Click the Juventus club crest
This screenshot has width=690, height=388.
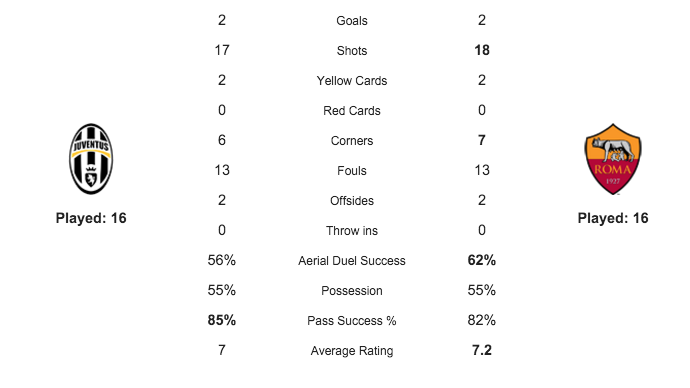click(91, 159)
